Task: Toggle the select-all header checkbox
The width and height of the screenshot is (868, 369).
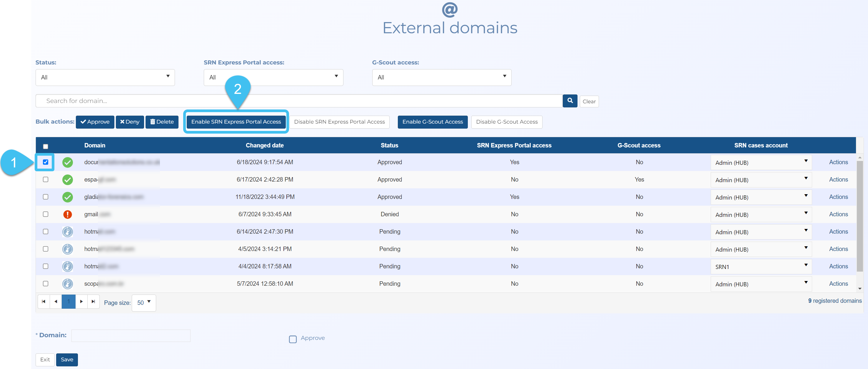Action: click(46, 146)
